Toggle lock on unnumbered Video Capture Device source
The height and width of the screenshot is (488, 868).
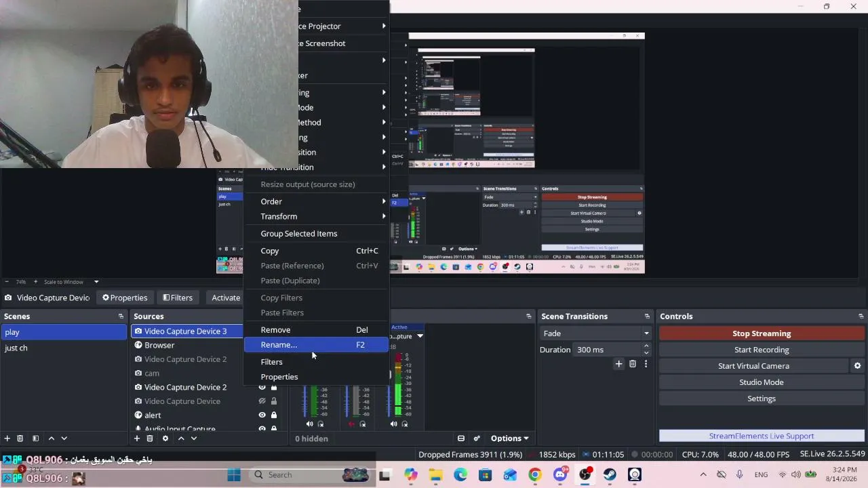[x=274, y=401]
